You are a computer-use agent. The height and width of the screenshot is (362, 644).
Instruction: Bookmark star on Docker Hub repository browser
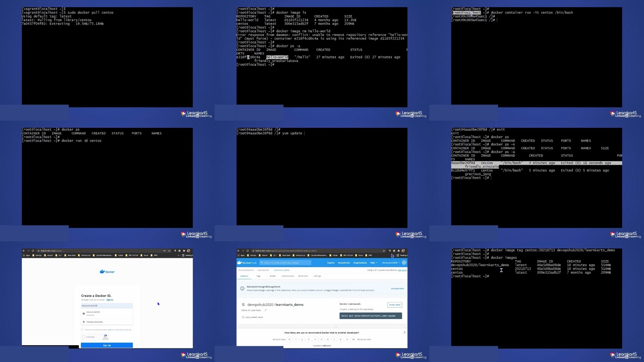(384, 251)
